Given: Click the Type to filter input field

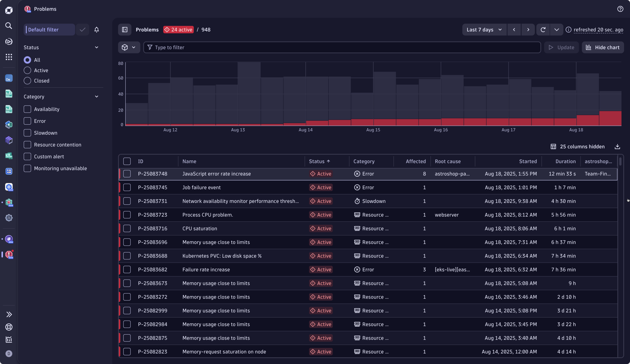Looking at the screenshot, I should pyautogui.click(x=250, y=47).
